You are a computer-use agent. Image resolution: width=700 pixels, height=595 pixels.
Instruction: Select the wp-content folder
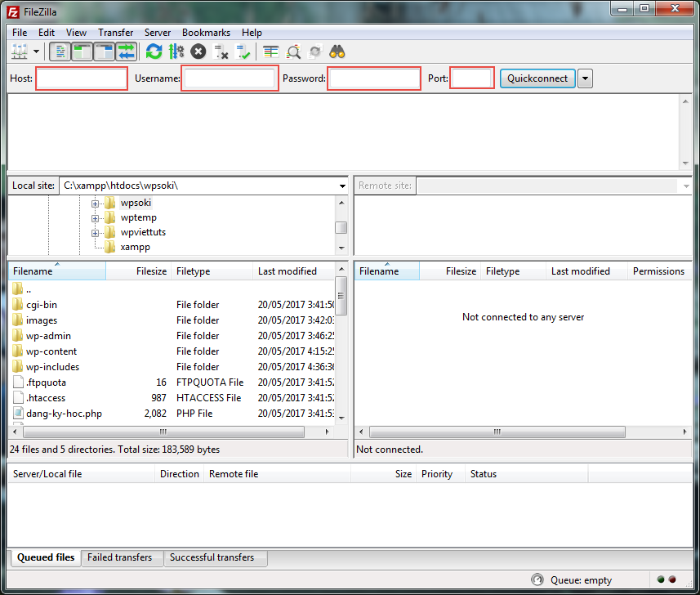(x=51, y=351)
